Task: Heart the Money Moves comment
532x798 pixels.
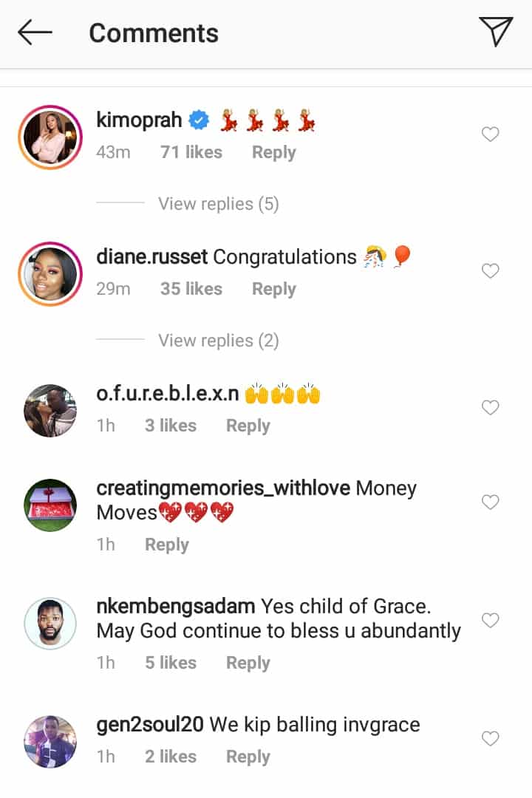Action: click(490, 502)
